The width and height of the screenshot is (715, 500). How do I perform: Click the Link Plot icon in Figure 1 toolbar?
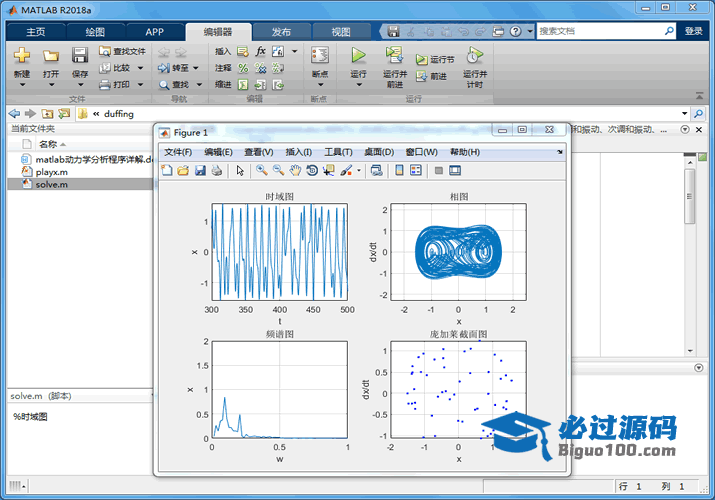click(377, 170)
